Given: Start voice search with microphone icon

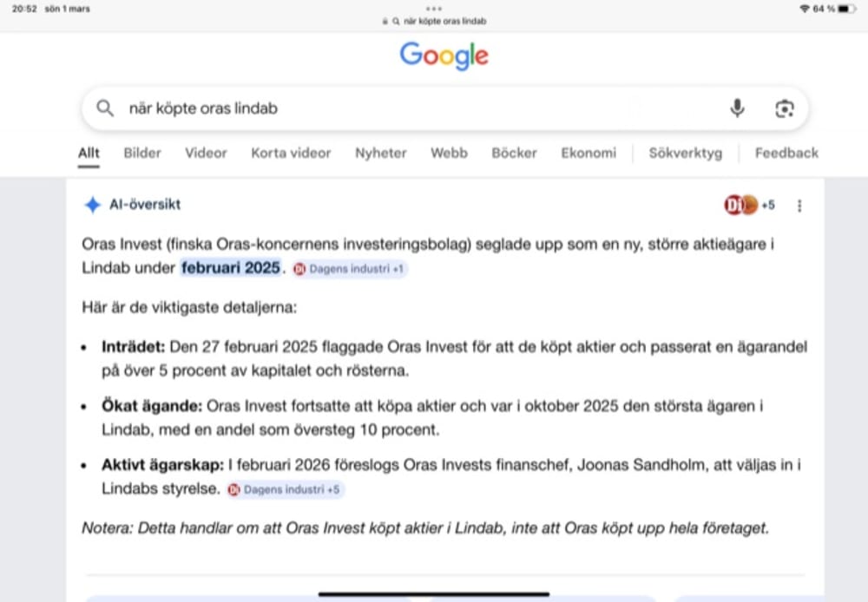Looking at the screenshot, I should pos(737,108).
